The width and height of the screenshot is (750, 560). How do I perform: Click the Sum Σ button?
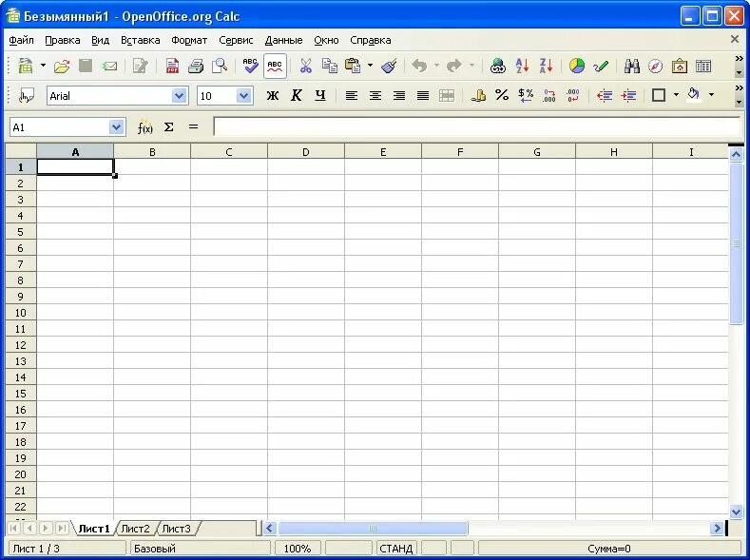click(x=169, y=127)
